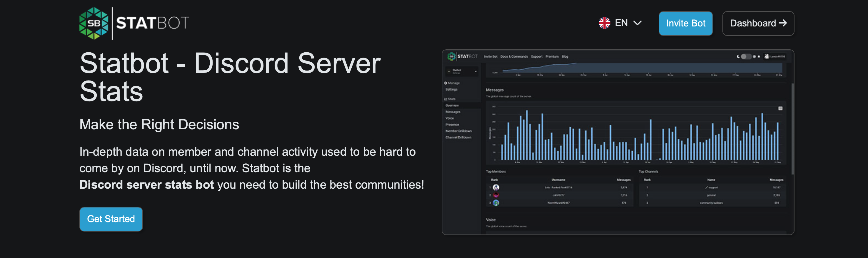
Task: Click the heading "Statbot - Discord Server Stats"
Action: tap(230, 77)
